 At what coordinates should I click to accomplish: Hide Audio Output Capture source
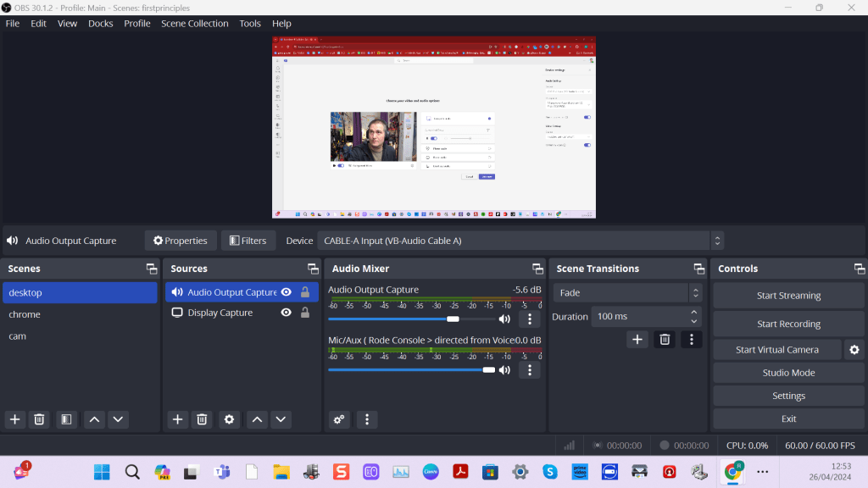click(287, 292)
